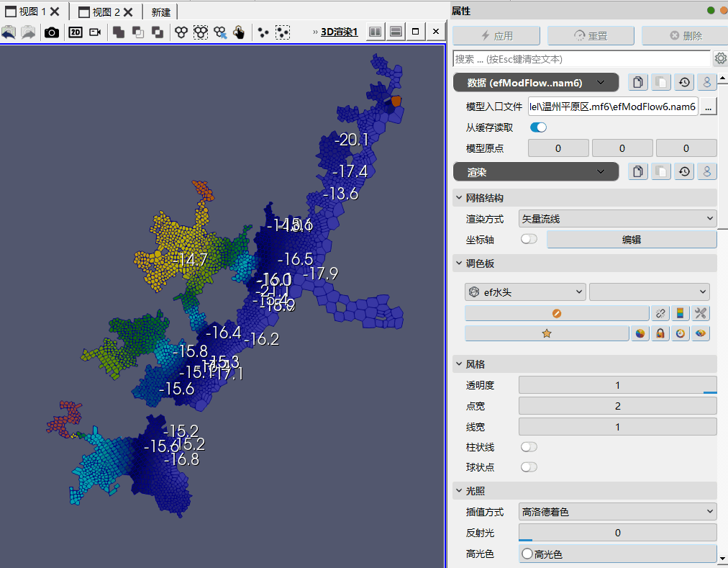Click the star preset button
Image resolution: width=728 pixels, height=568 pixels.
pos(547,333)
